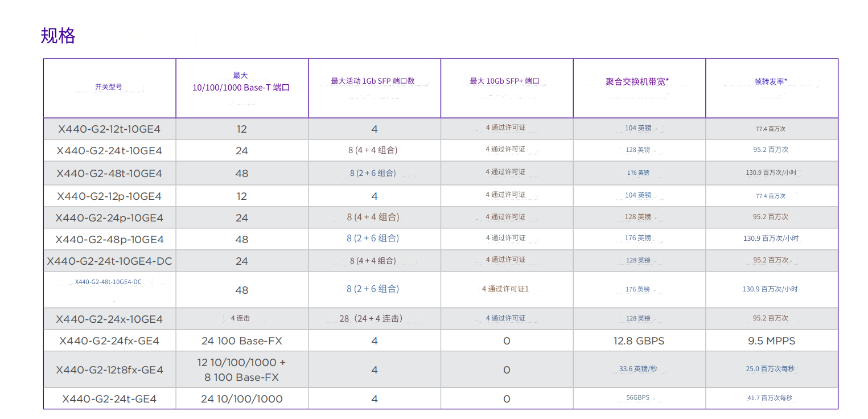Select the X440-G2-12t-10GE4 model cell
The image size is (868, 419).
(109, 129)
